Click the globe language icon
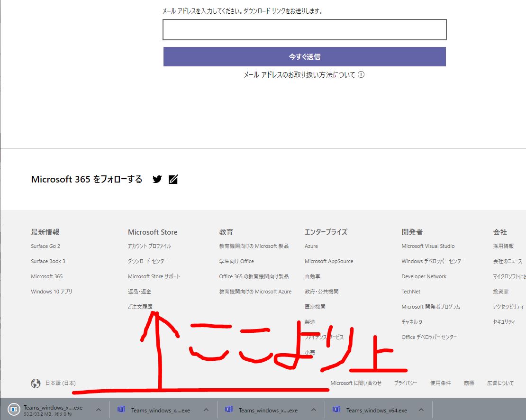Screen dimensions: 526x420 point(36,383)
